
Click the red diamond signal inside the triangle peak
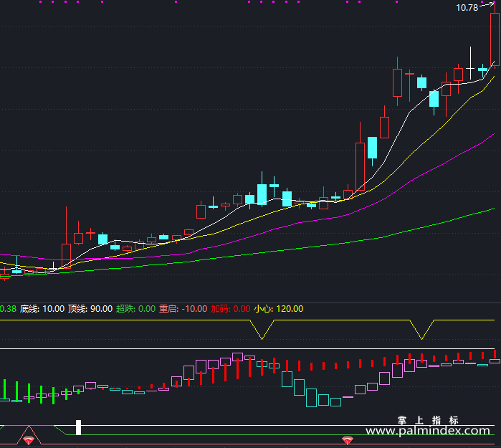pyautogui.click(x=29, y=441)
